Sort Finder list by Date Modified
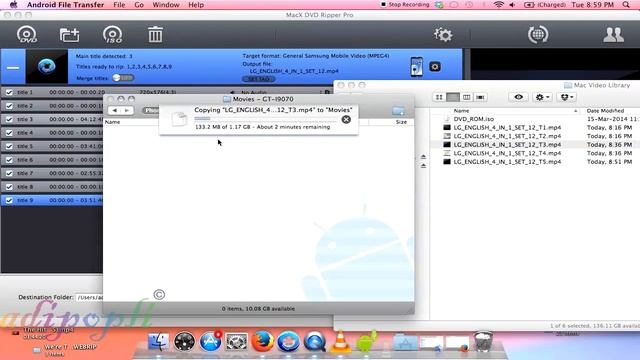 click(605, 111)
